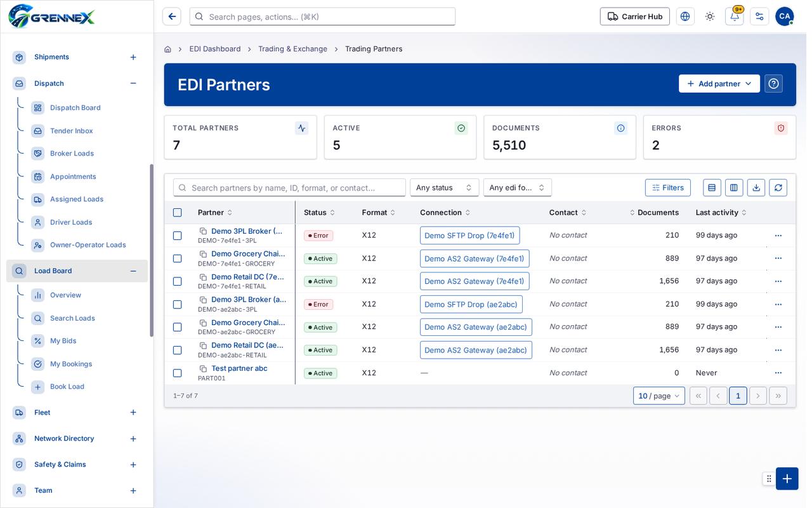Open the language globe icon
Screen dimensions: 812x508
tap(685, 17)
